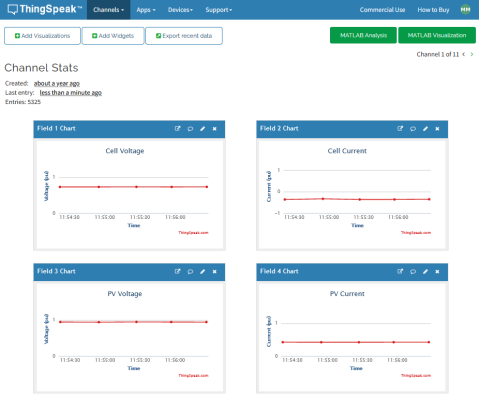Image resolution: width=479 pixels, height=396 pixels.
Task: Close Field 1 Chart
Action: (x=215, y=129)
